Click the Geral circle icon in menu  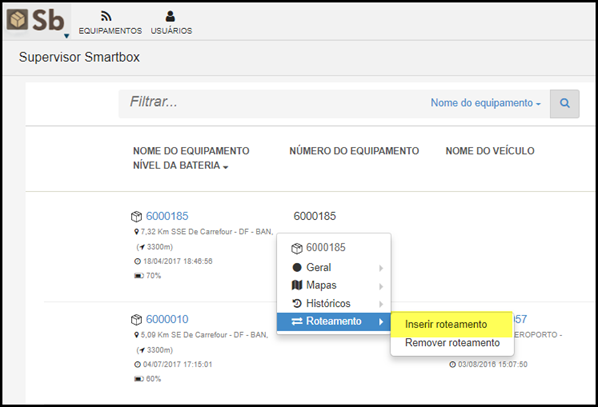(x=297, y=267)
